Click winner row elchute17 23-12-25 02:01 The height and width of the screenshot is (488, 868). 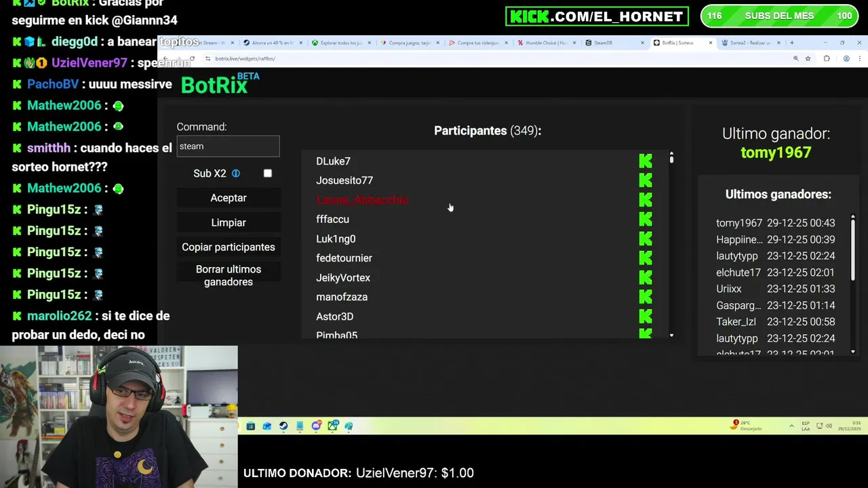click(776, 272)
